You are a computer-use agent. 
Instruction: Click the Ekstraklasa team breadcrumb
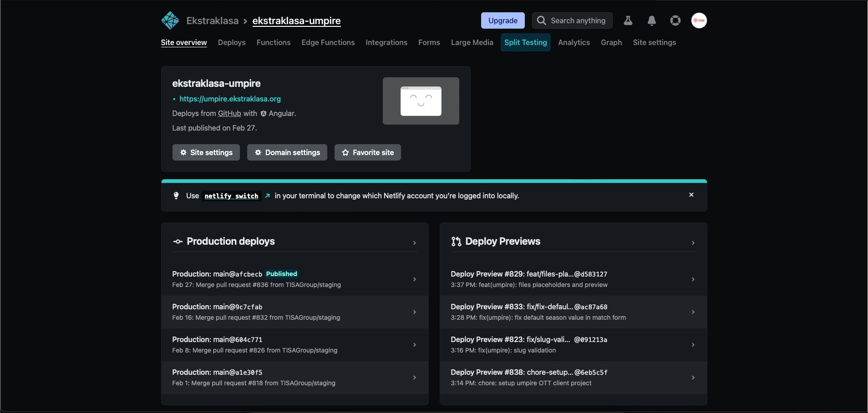pyautogui.click(x=213, y=20)
